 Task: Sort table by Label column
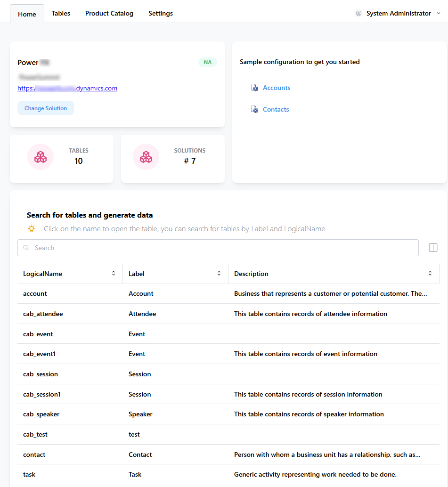pos(219,273)
